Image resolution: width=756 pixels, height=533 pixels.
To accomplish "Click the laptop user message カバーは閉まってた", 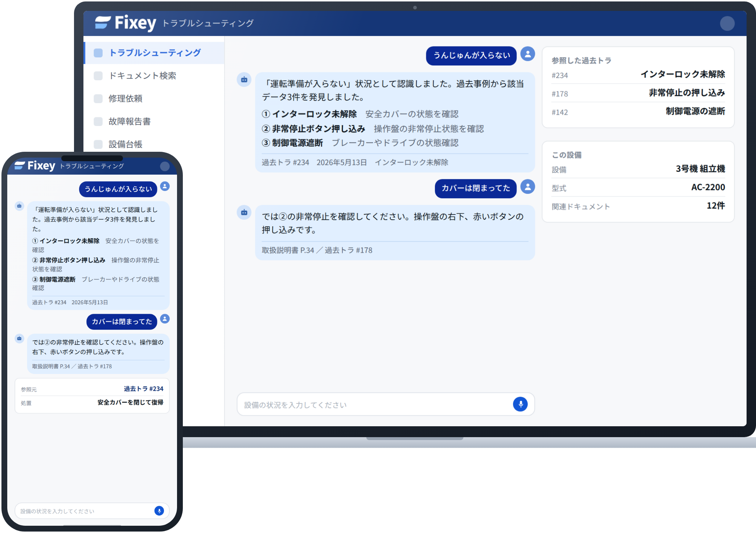I will tap(475, 188).
